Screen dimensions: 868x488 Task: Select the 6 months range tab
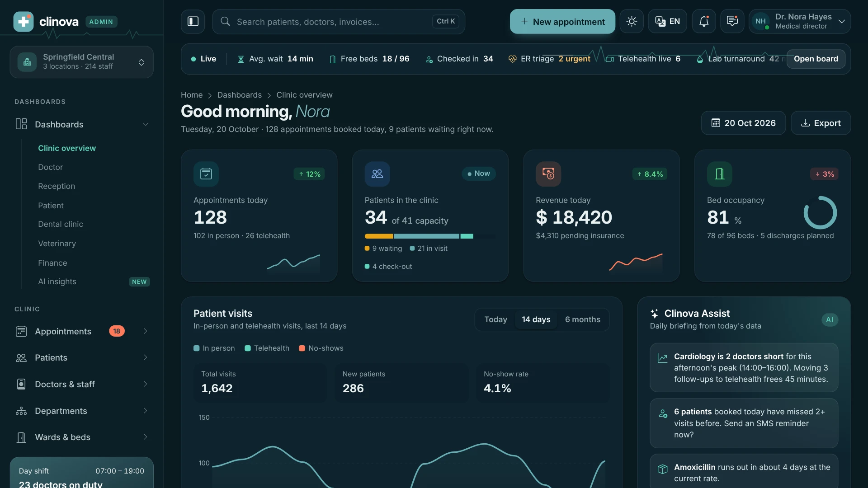[x=582, y=319]
